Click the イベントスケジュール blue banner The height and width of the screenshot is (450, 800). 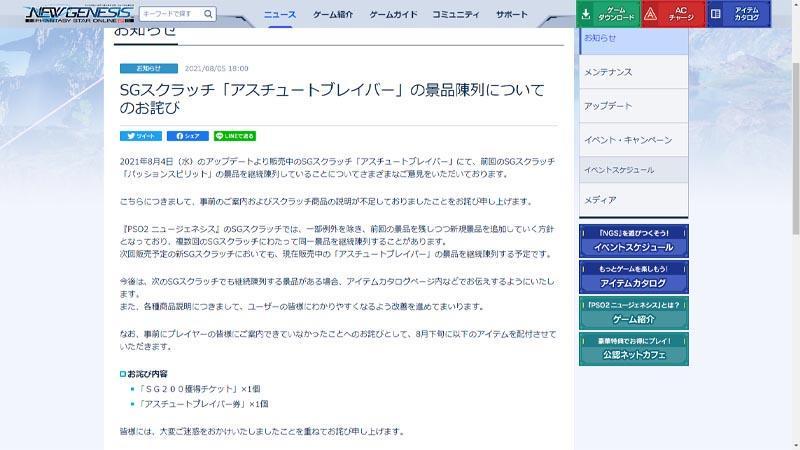pyautogui.click(x=634, y=241)
